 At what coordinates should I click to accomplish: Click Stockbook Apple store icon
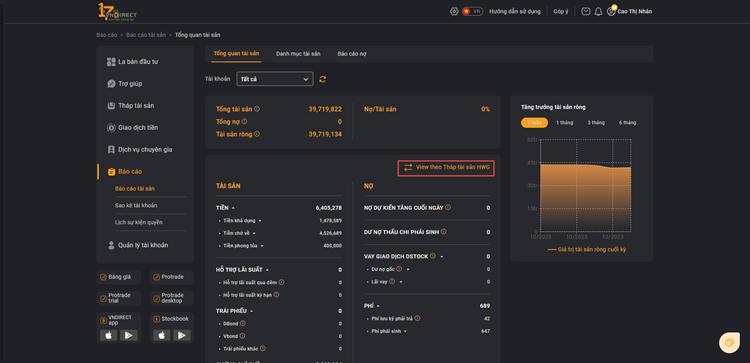(x=161, y=335)
